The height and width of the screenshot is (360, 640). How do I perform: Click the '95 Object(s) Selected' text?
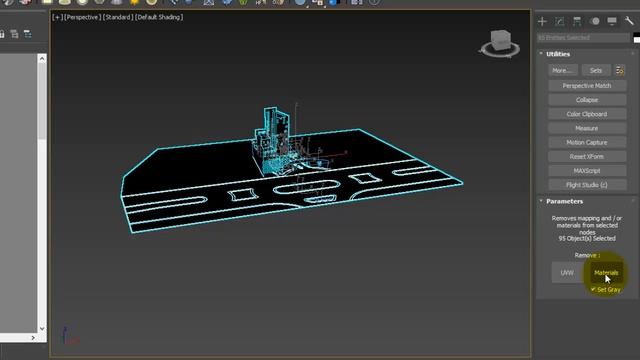click(587, 238)
